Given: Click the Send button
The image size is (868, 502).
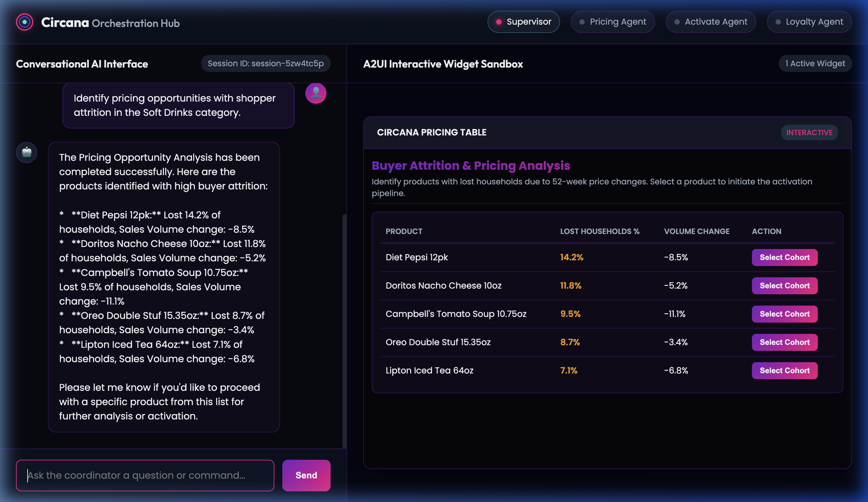Looking at the screenshot, I should [306, 475].
